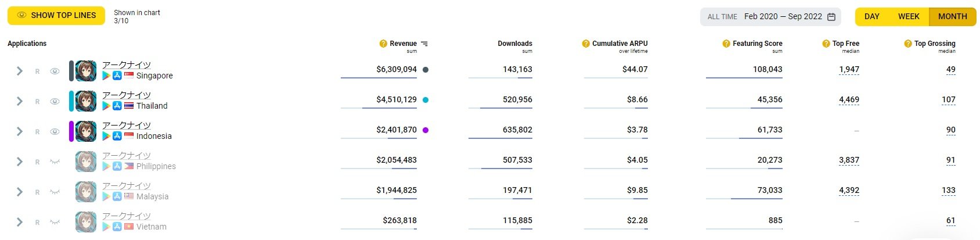Click the R icon in Thailand row

pos(37,102)
